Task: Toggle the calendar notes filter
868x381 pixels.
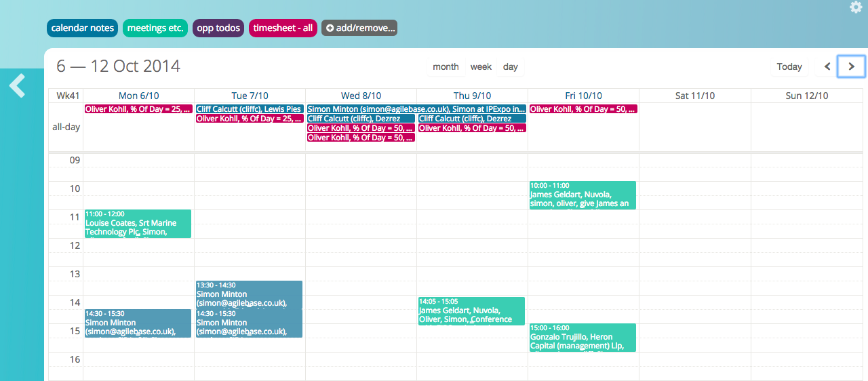Action: point(83,28)
